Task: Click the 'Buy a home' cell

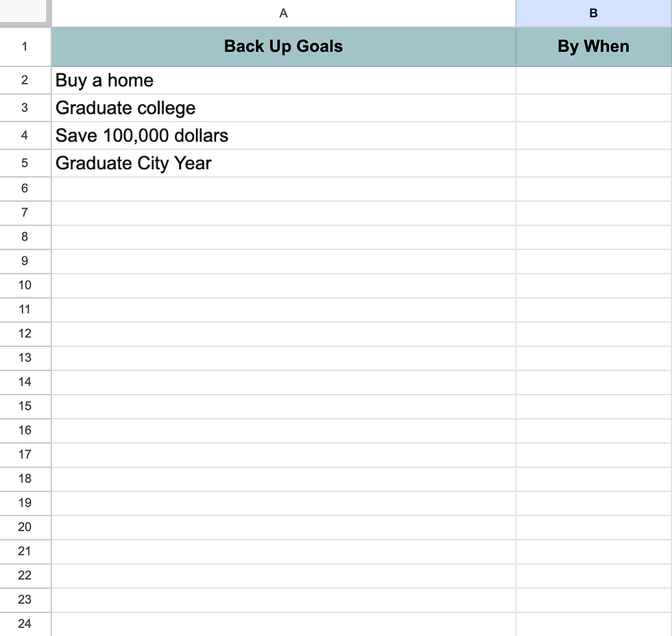Action: click(283, 80)
